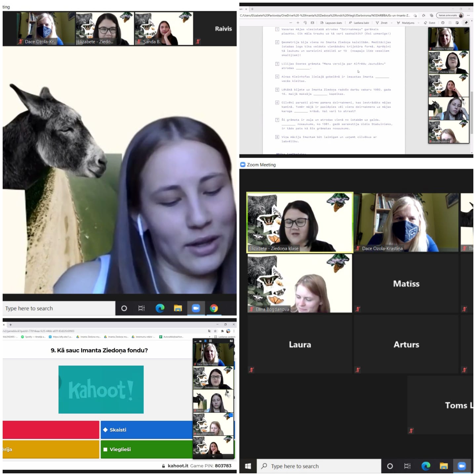Rotate the PDF using the toolbar icon
Screen dimensions: 476x476
[x=305, y=23]
